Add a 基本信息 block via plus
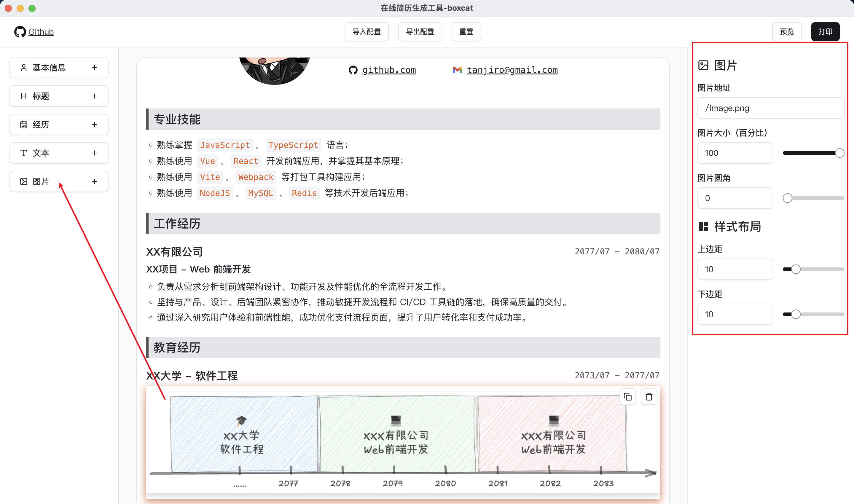Viewport: 854px width, 504px height. 94,68
